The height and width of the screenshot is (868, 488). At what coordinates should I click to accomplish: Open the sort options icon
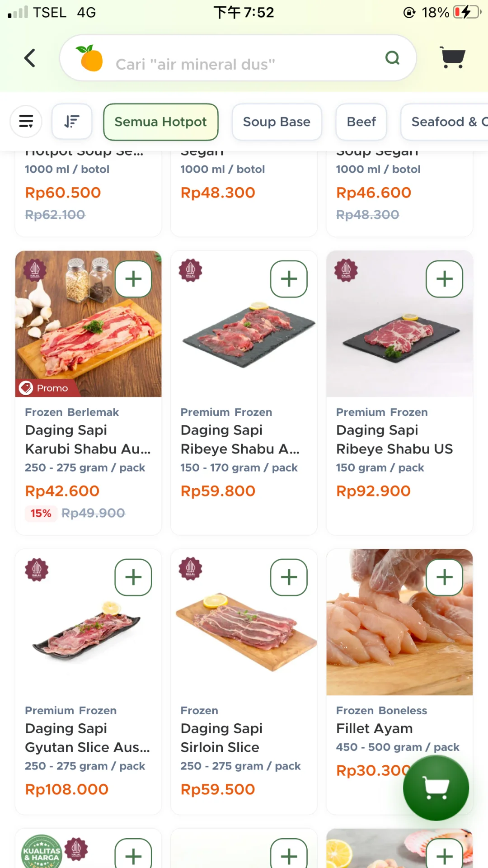coord(72,122)
